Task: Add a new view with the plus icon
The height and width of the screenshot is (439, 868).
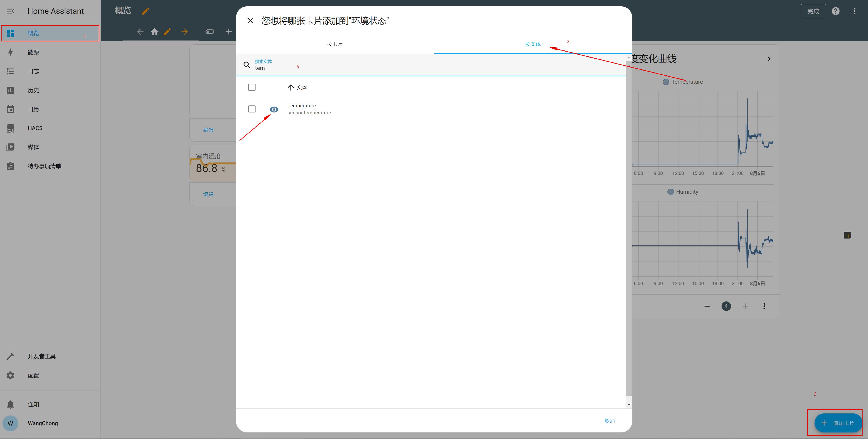Action: click(x=228, y=32)
